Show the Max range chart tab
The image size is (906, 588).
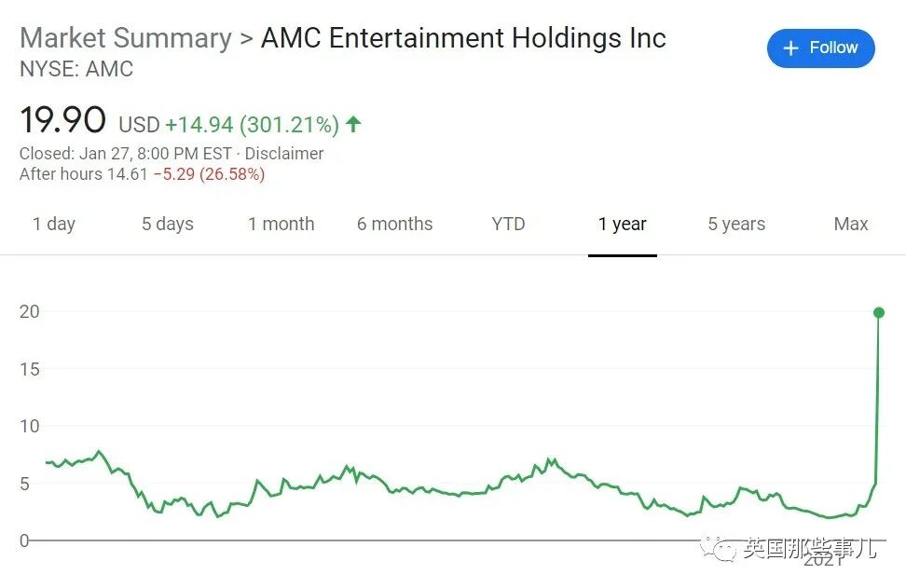click(850, 224)
